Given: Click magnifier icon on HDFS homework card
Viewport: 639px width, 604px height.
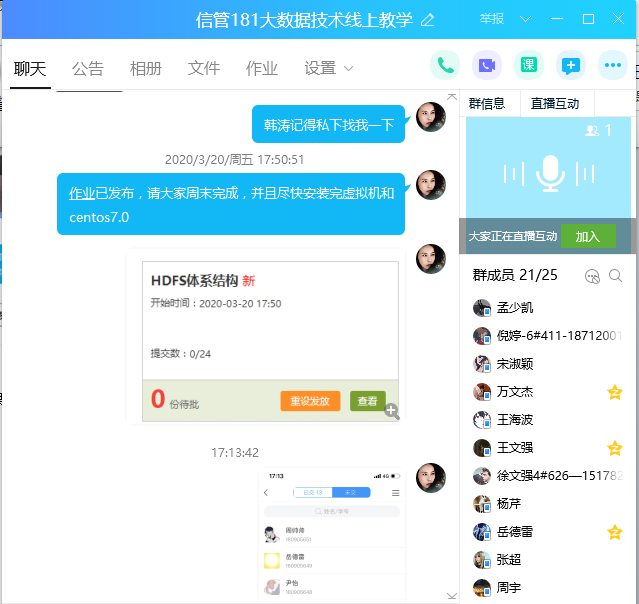Looking at the screenshot, I should (x=391, y=411).
